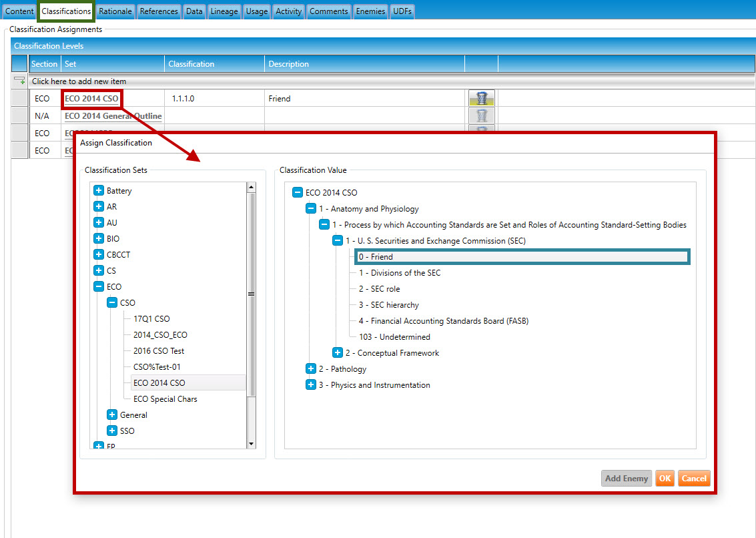Collapse the ECO classification set

(x=99, y=286)
